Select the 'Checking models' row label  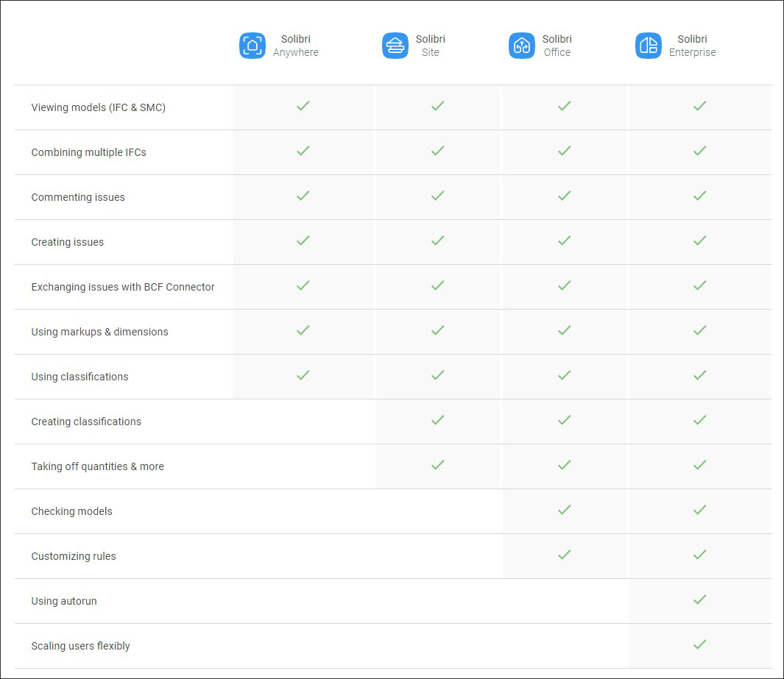72,511
